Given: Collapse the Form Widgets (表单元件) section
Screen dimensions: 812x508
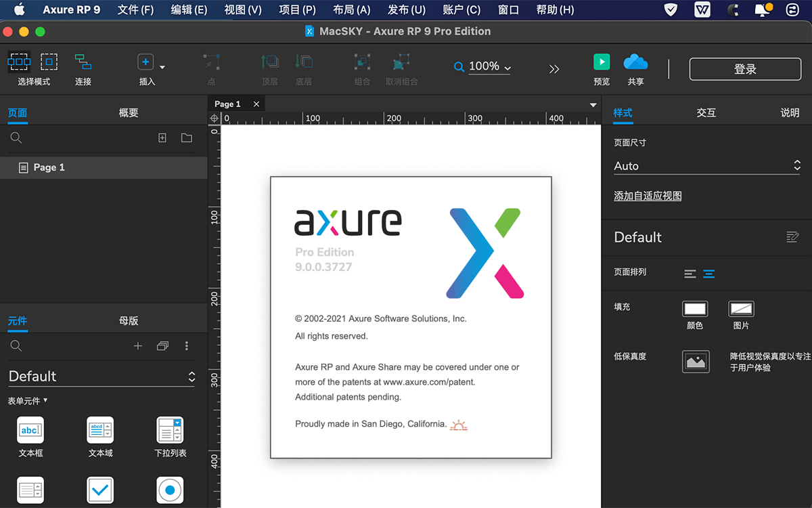Looking at the screenshot, I should [28, 401].
